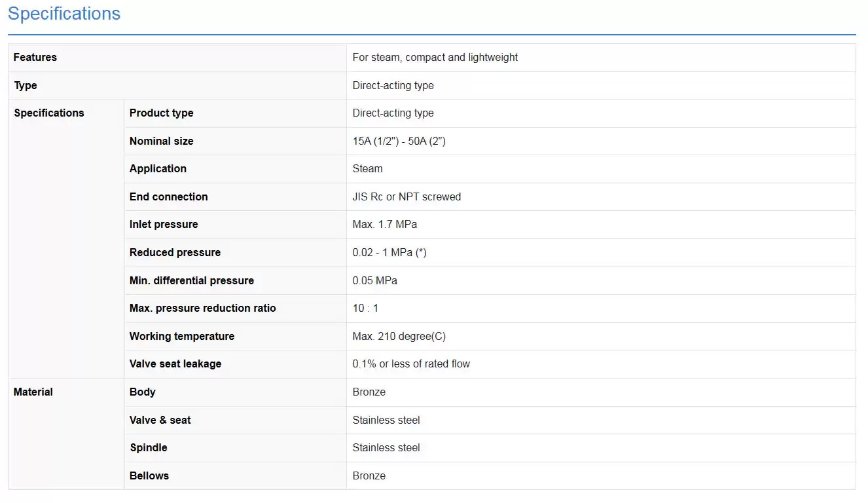
Task: Select the "Material" group label
Action: click(33, 392)
